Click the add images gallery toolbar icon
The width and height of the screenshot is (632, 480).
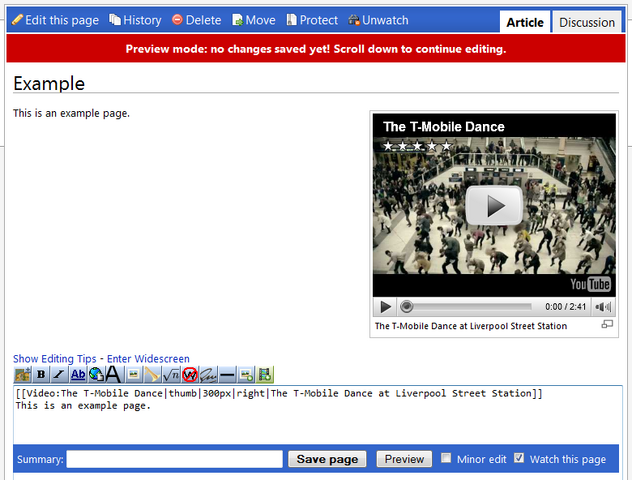pyautogui.click(x=23, y=375)
